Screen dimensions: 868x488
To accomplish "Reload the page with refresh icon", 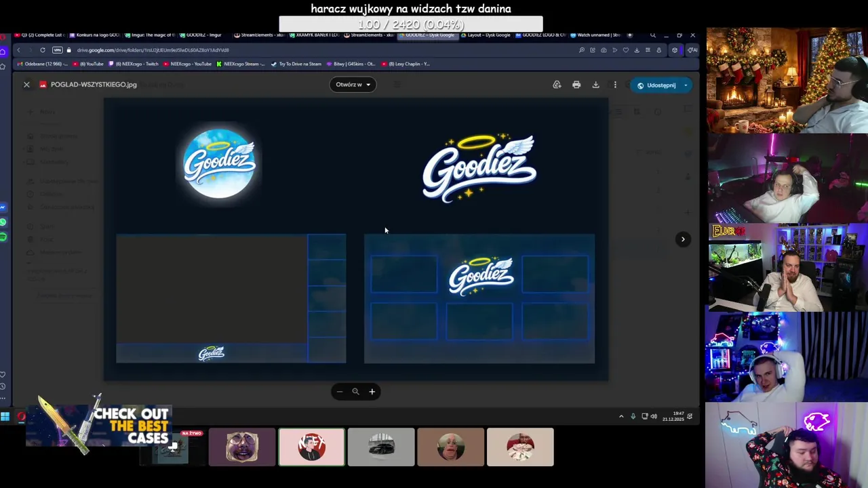I will 42,50.
